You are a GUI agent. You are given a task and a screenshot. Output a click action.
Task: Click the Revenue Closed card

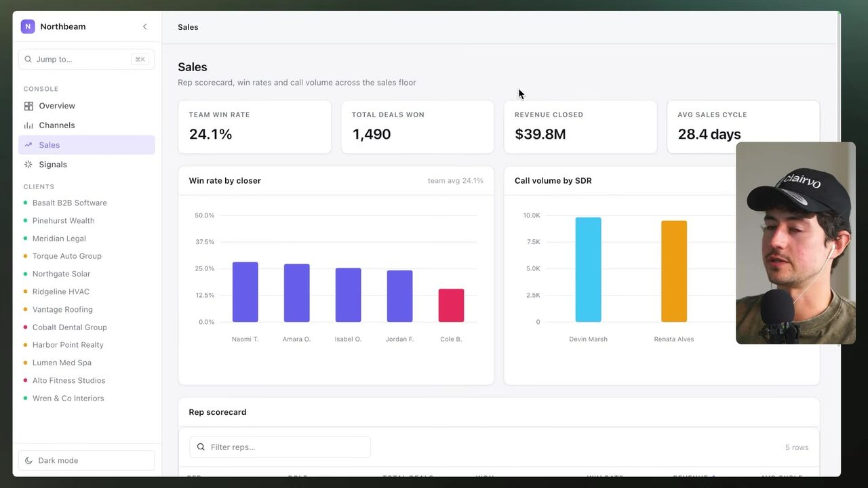tap(580, 127)
